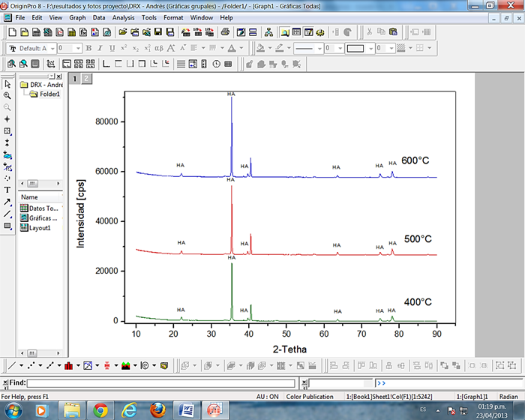Screen dimensions: 525x420
Task: Click the Screen Reader crosshair tool
Action: [x=7, y=119]
